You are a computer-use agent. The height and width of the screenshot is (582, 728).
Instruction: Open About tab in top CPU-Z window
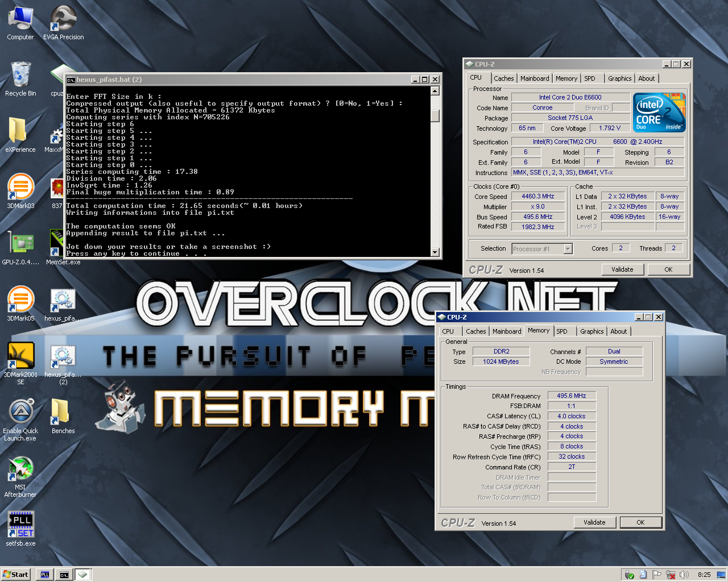click(646, 78)
